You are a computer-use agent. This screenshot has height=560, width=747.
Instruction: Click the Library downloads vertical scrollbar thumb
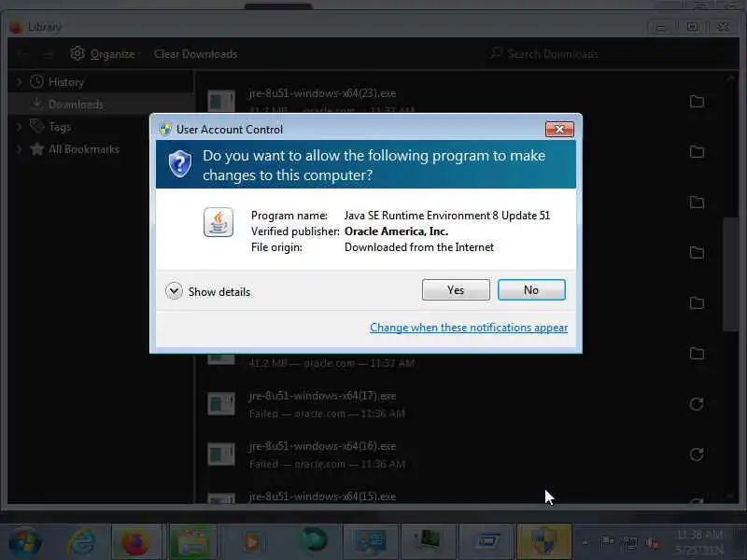coord(730,274)
